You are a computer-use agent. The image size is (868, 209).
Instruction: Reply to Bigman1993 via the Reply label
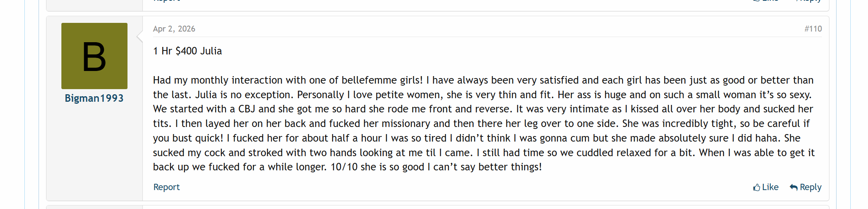[x=811, y=187]
